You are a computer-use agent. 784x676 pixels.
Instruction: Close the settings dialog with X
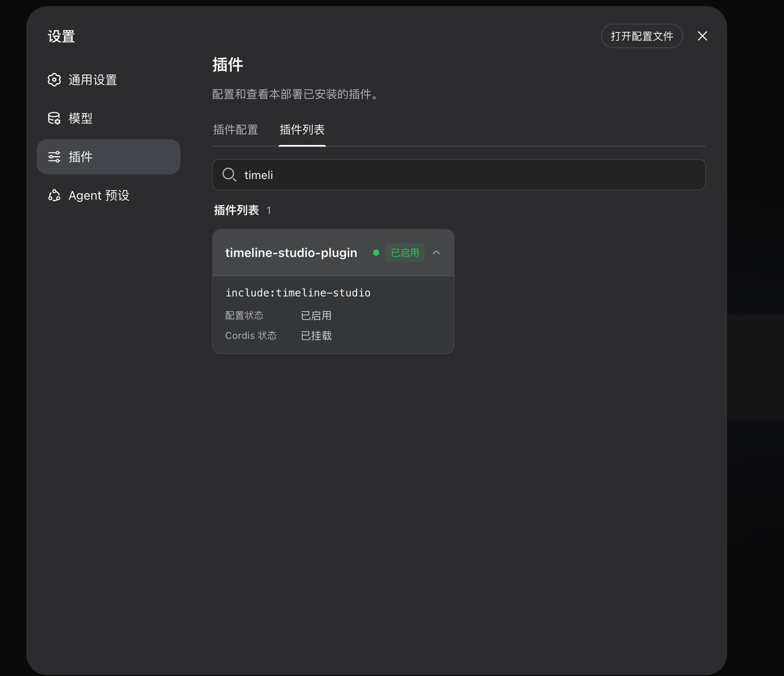point(703,36)
